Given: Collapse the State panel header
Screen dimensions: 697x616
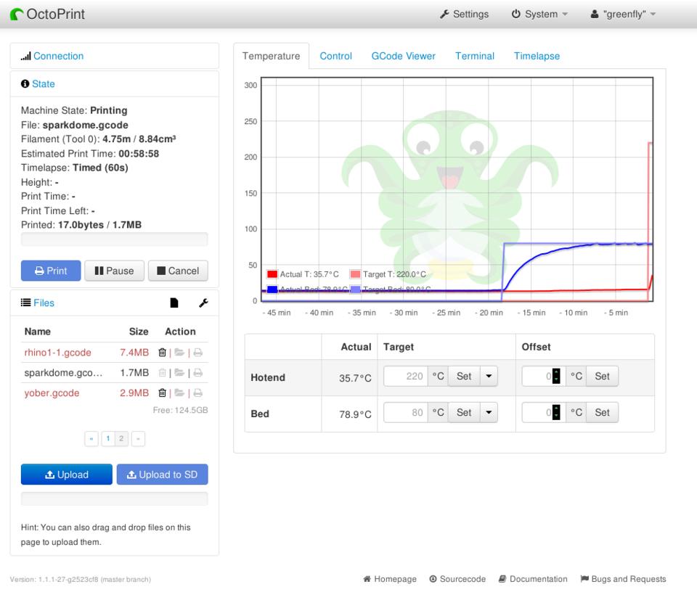Looking at the screenshot, I should point(43,84).
